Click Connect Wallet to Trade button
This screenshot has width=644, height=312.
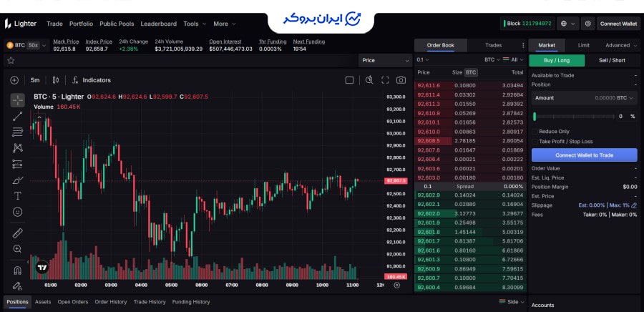click(x=584, y=155)
